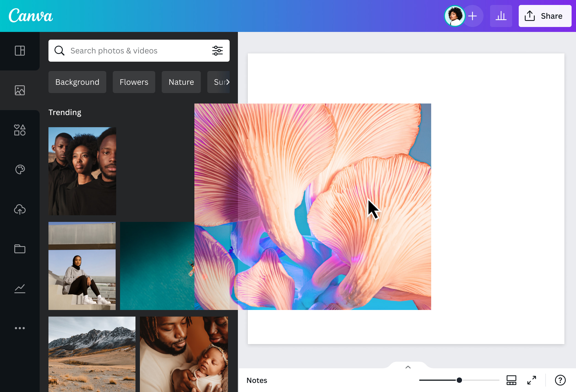
Task: Select the Nature category chip
Action: (x=181, y=82)
